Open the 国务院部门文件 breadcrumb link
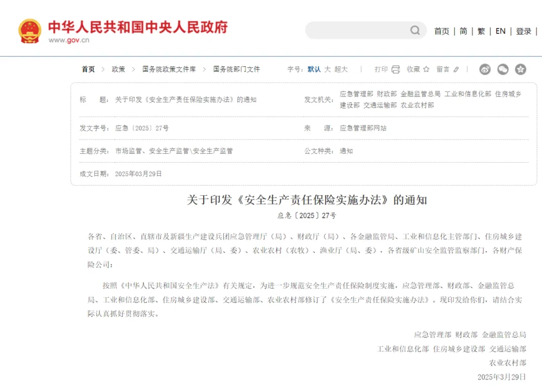Image resolution: width=542 pixels, height=392 pixels. [x=235, y=69]
